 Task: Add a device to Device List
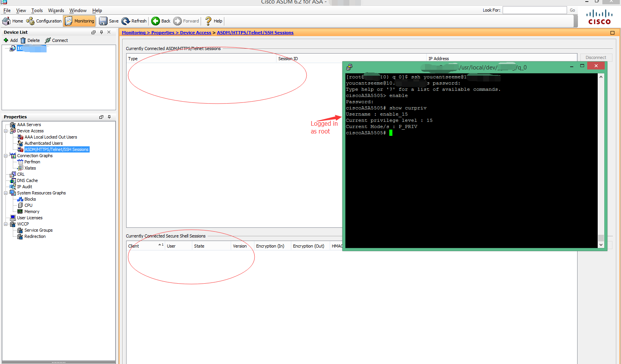(x=10, y=40)
